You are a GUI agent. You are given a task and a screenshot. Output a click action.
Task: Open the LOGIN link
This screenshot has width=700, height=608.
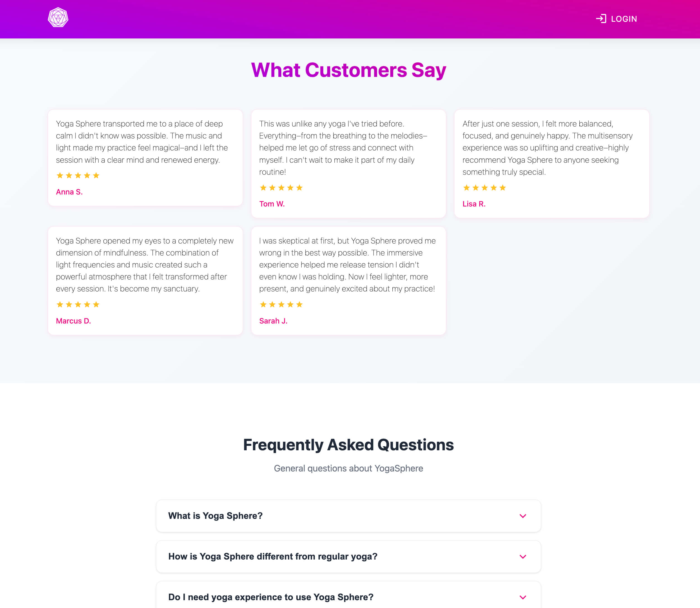(x=624, y=19)
